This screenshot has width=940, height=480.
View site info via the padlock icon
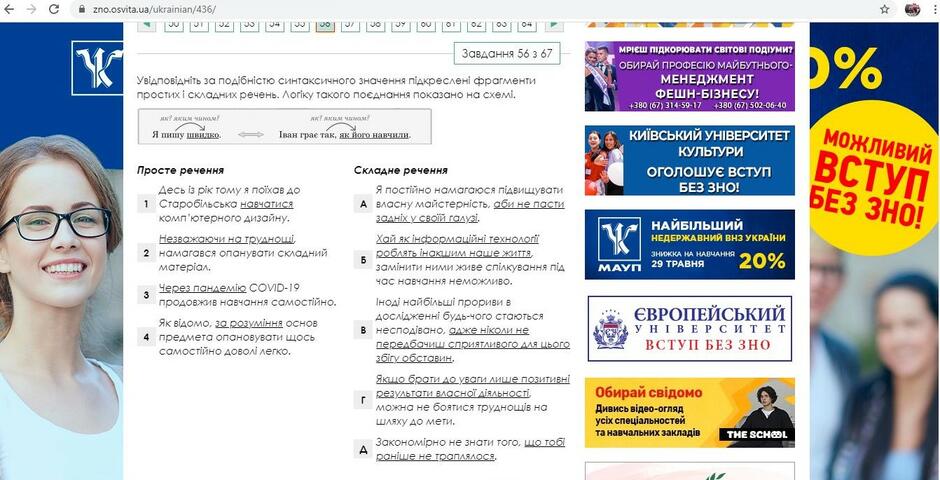click(x=82, y=10)
